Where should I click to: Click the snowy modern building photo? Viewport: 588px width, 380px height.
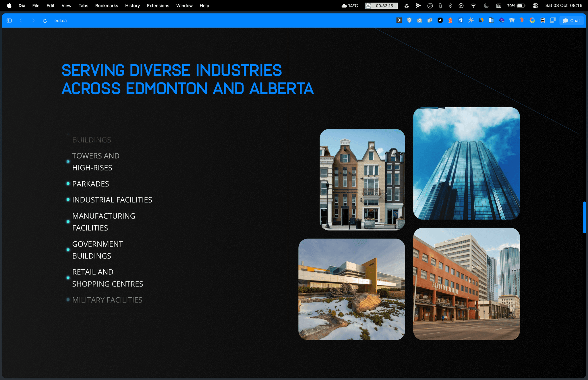point(352,289)
